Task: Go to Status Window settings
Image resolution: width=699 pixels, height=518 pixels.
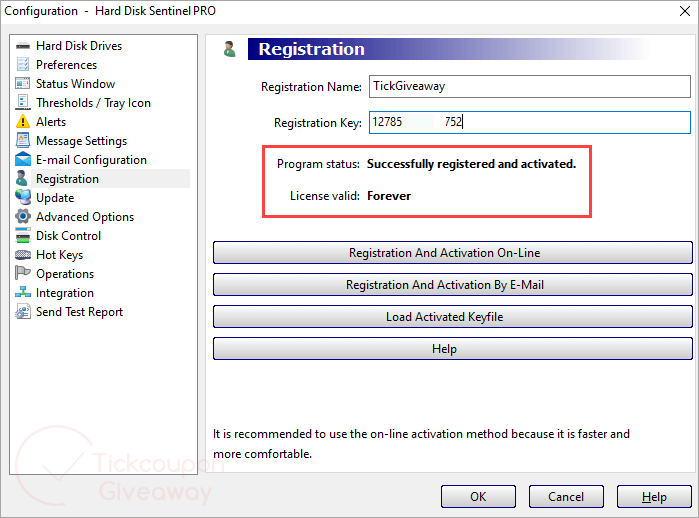Action: pyautogui.click(x=75, y=84)
